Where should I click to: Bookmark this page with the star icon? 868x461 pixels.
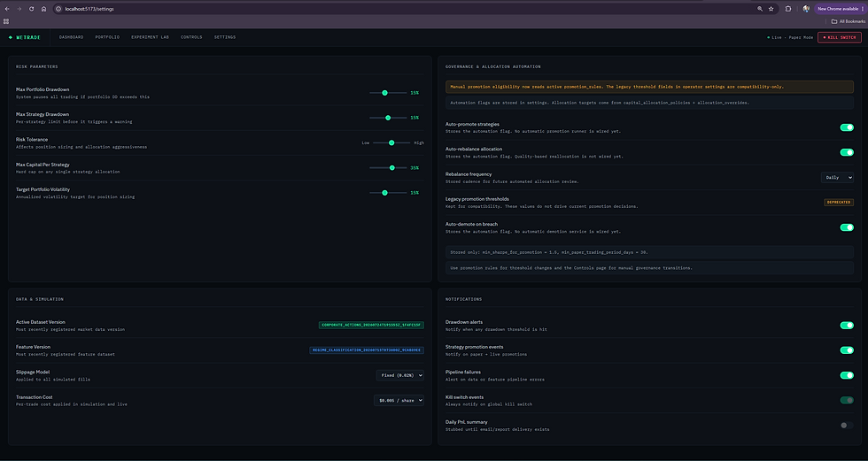(x=771, y=9)
